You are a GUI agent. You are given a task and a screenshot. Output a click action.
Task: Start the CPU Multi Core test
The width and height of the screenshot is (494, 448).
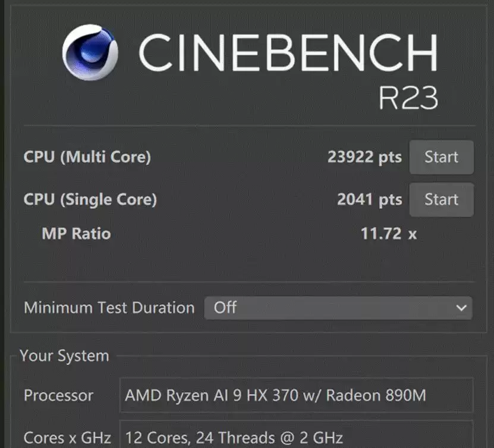coord(441,157)
